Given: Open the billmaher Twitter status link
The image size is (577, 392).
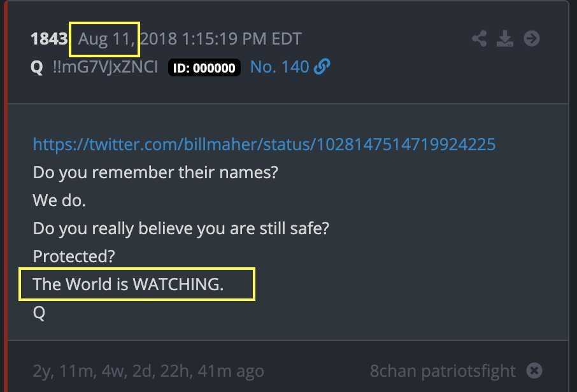Looking at the screenshot, I should [264, 144].
